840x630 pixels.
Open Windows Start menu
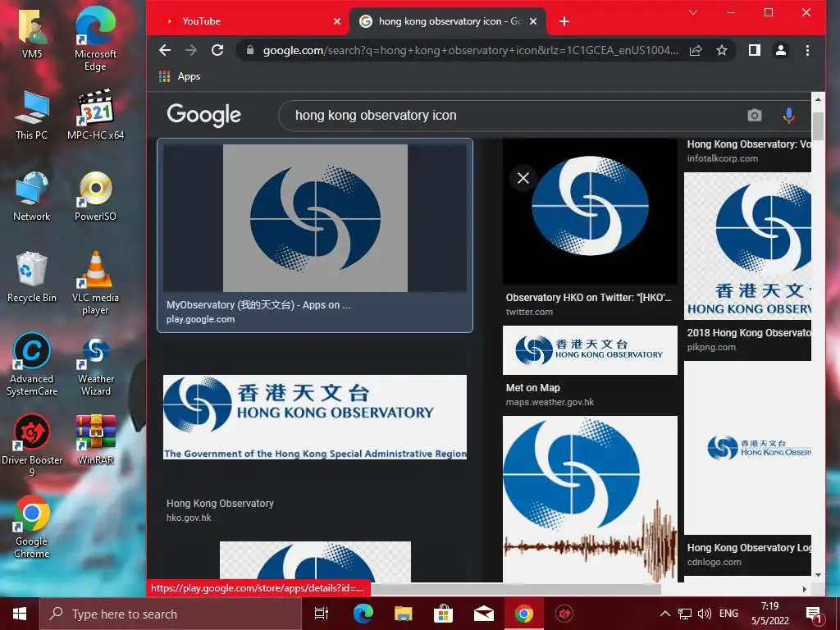click(x=20, y=614)
